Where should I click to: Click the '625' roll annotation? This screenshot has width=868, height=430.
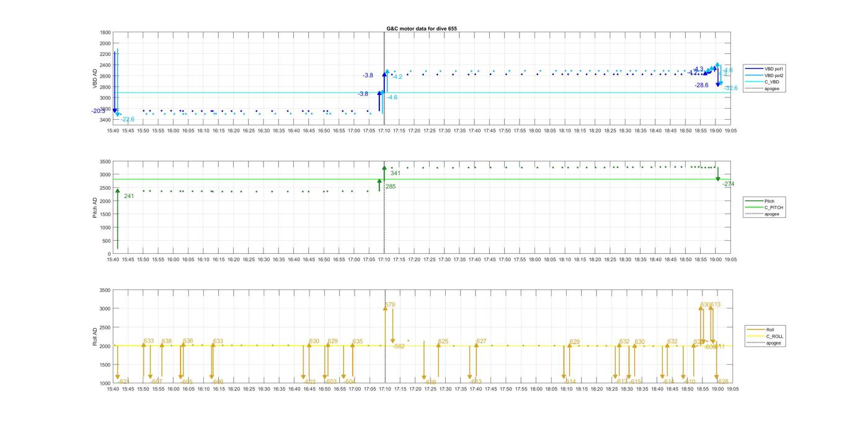coord(443,341)
